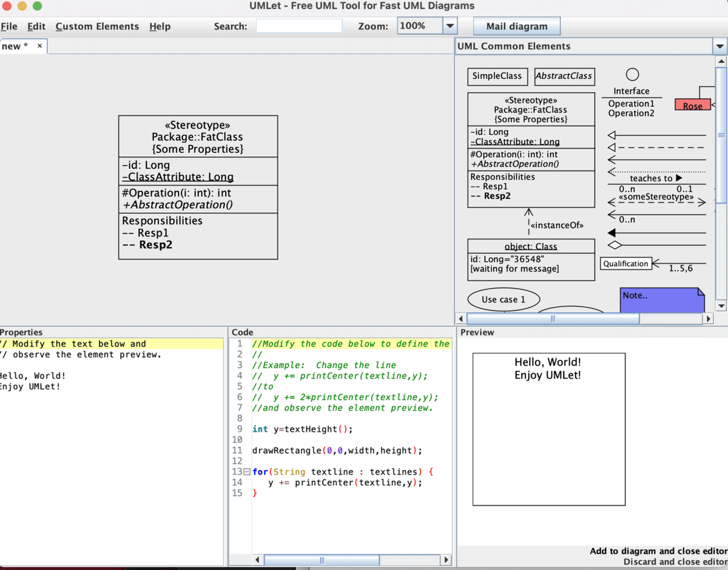Select the diamond aggregation relation

click(657, 246)
